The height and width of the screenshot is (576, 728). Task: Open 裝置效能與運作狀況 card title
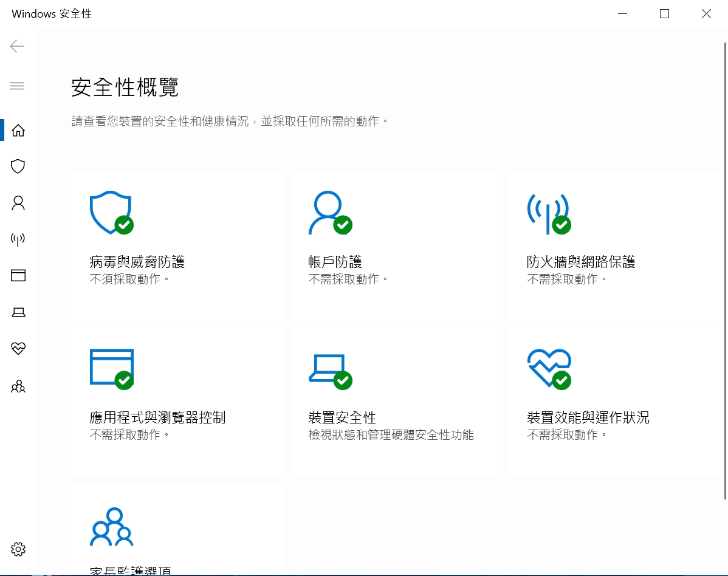(588, 417)
